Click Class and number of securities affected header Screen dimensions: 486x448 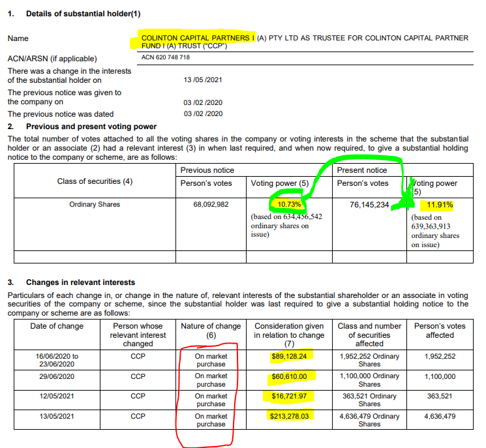point(369,335)
